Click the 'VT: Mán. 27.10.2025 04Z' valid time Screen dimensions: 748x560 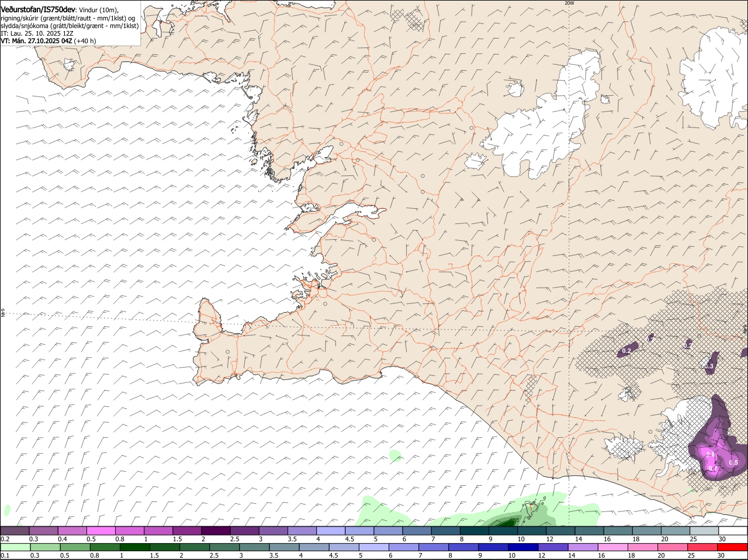click(x=36, y=41)
